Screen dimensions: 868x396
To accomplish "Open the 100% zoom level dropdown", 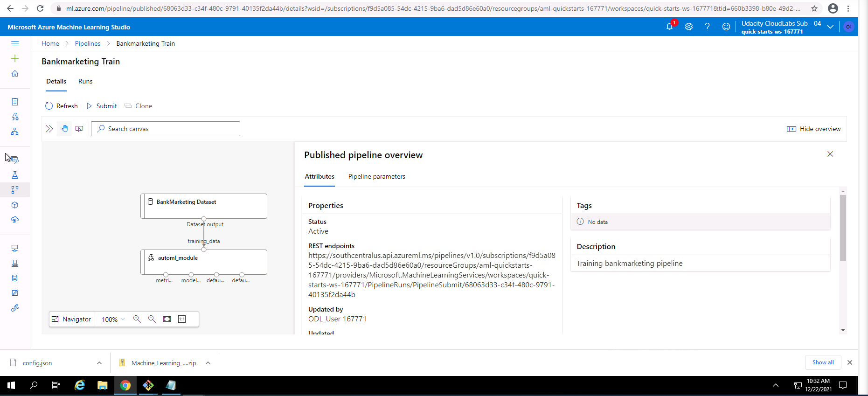I will pos(113,320).
